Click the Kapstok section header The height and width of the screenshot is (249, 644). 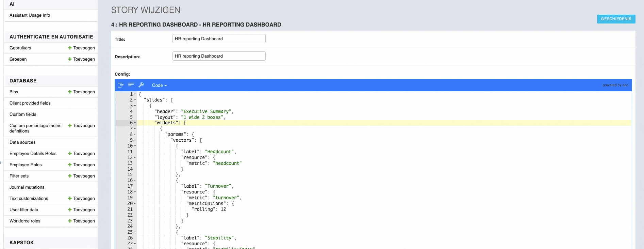pyautogui.click(x=22, y=243)
